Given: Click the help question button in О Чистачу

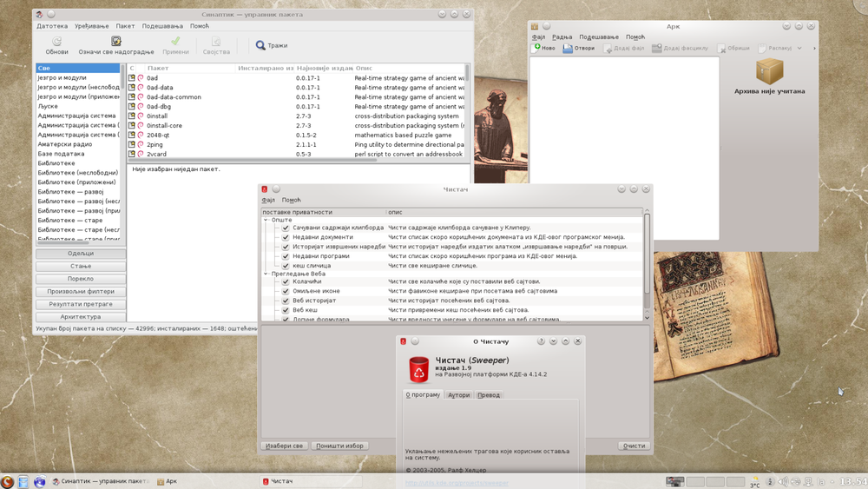Looking at the screenshot, I should click(x=541, y=341).
